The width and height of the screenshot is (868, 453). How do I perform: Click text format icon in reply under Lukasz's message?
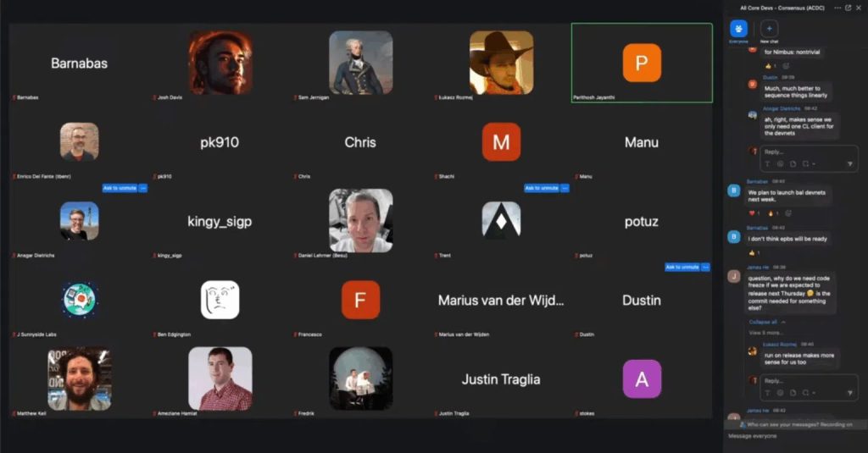point(768,394)
